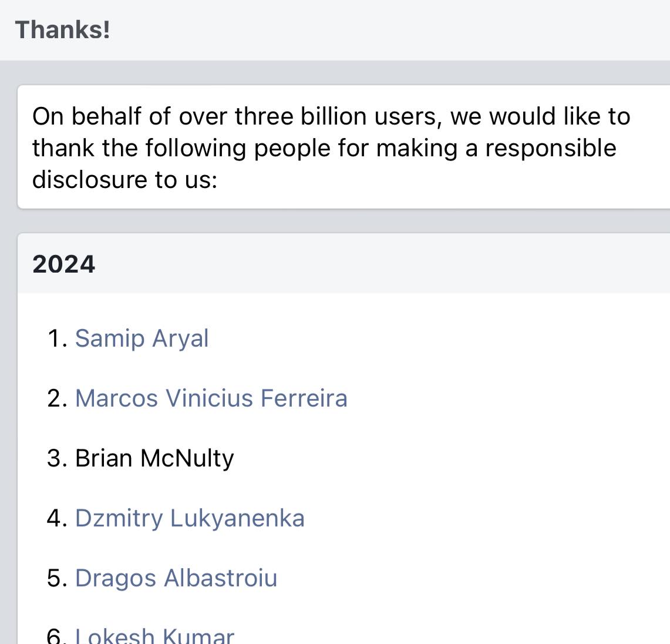
Task: Click the "Thanks!" page heading
Action: [62, 29]
